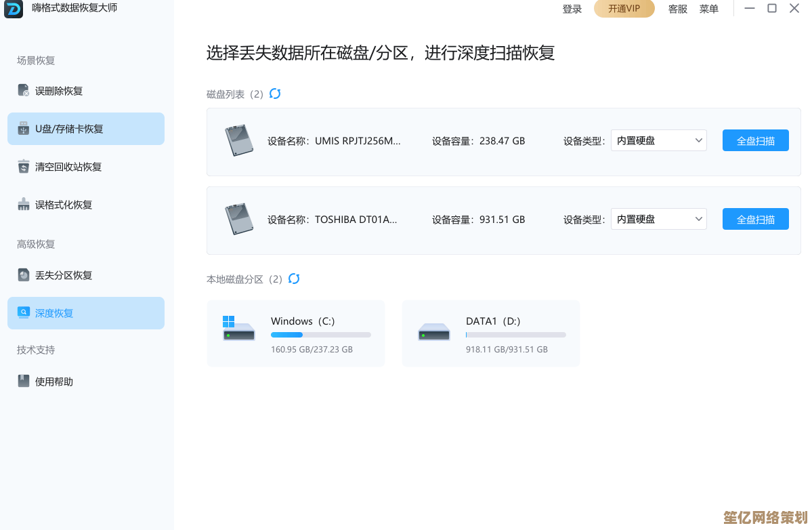Screen dimensions: 812x530
Task: Click the TOSHIBA DT01A hard disk icon
Action: [x=238, y=220]
